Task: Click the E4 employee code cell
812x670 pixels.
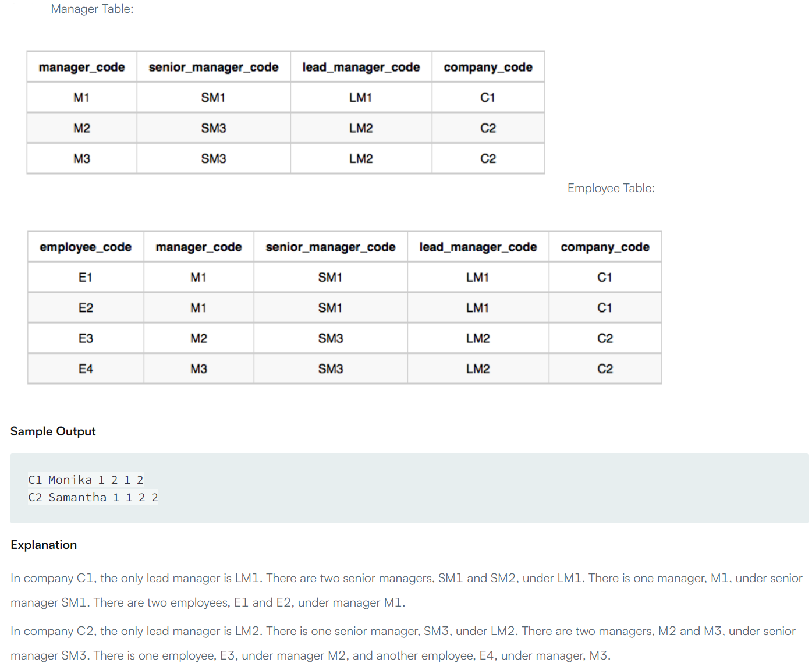Action: tap(86, 368)
